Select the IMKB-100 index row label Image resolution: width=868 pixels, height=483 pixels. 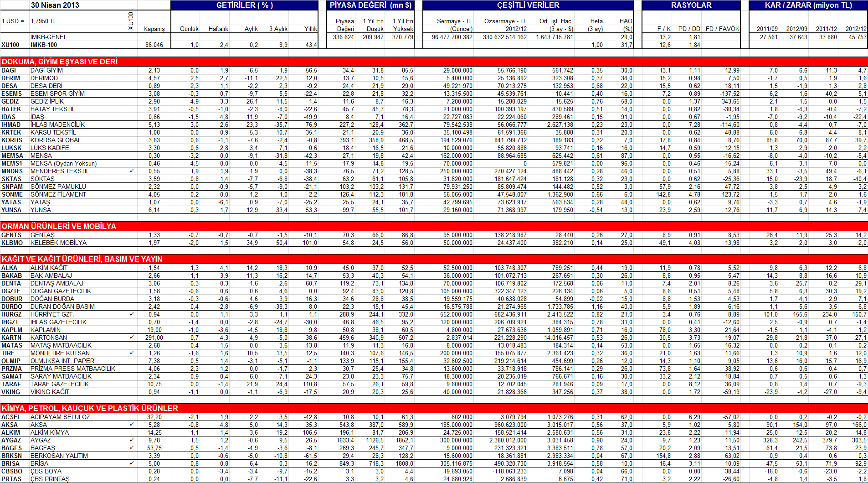(x=44, y=45)
